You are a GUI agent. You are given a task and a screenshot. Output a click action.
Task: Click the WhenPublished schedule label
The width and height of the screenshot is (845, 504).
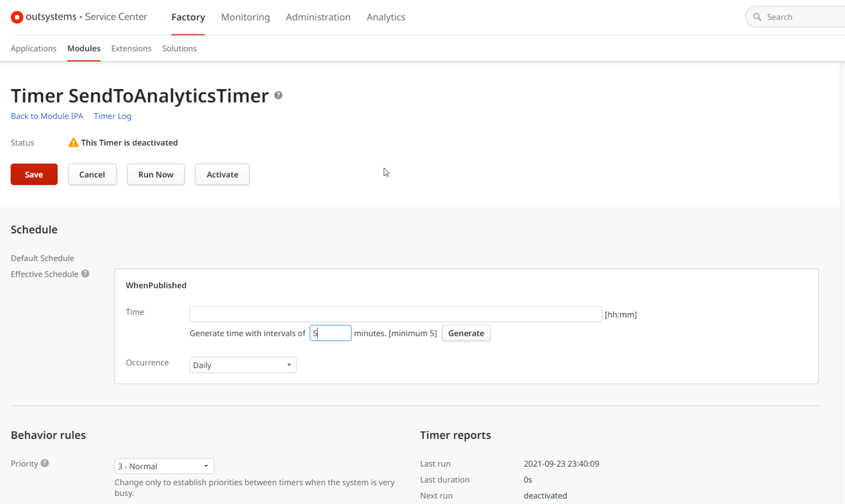click(x=156, y=285)
